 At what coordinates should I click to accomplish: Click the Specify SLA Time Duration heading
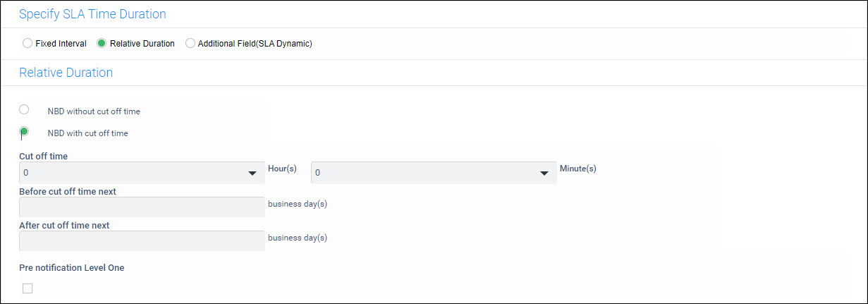coord(92,13)
